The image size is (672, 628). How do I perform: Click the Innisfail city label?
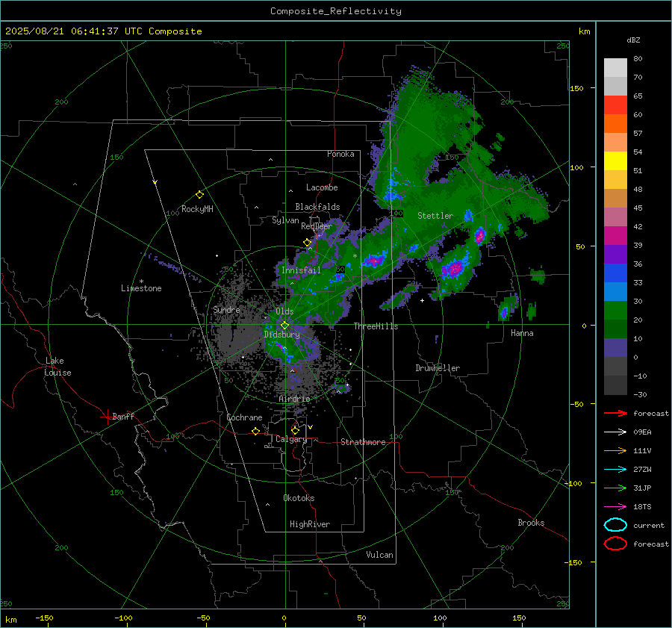(x=301, y=270)
